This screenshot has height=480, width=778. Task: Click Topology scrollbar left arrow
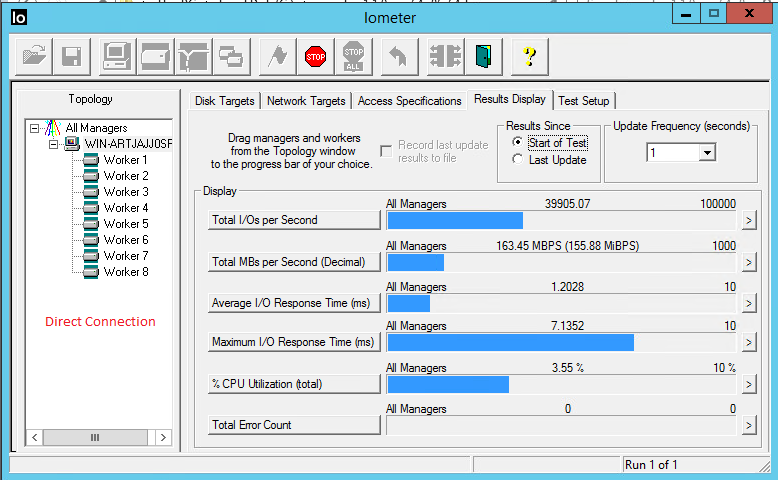34,437
